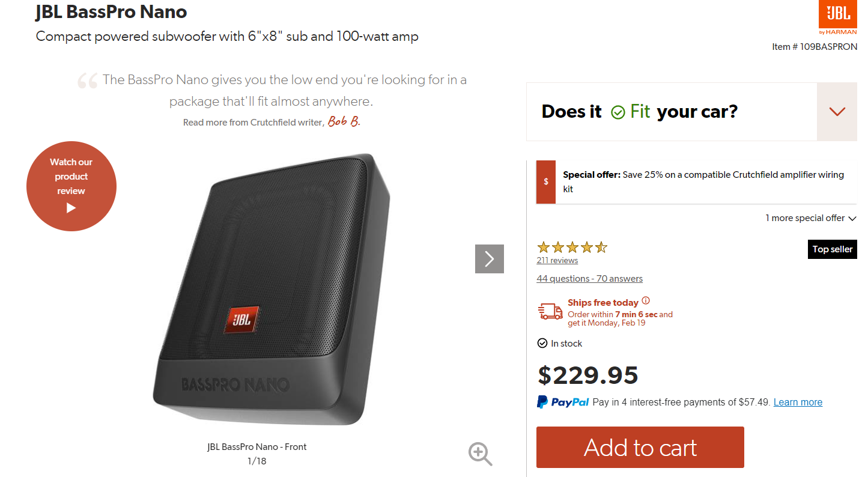Click the In stock checkmark icon
Viewport: 868px width, 477px height.
click(x=542, y=344)
